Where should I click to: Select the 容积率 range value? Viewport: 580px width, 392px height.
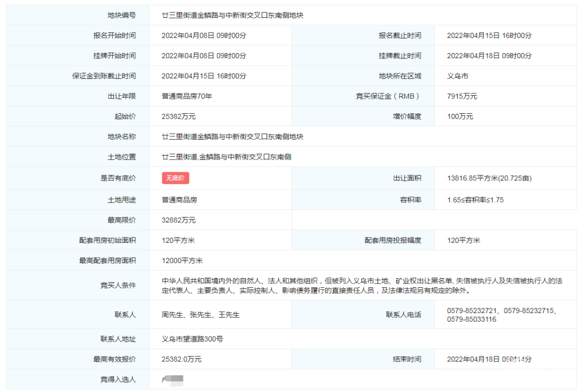tap(475, 200)
